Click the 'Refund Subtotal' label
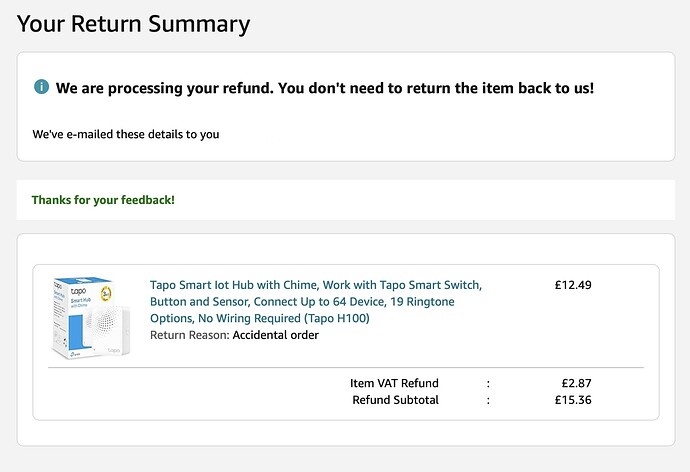The image size is (690, 472). 396,400
